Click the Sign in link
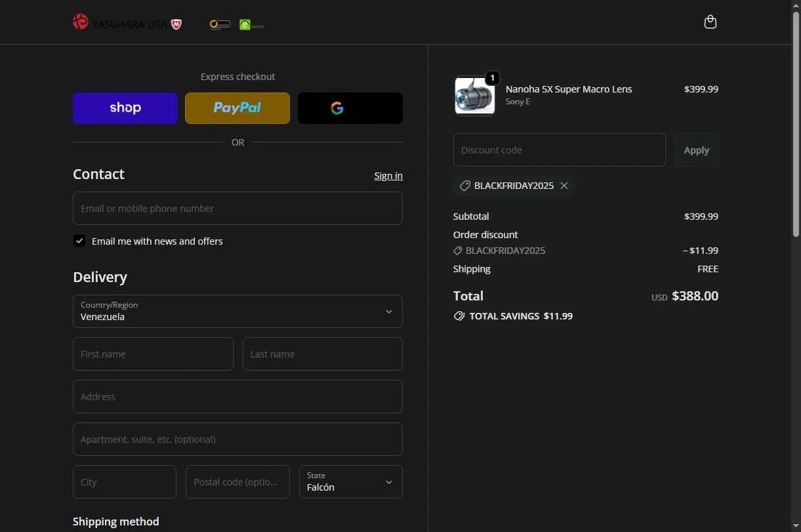Image resolution: width=801 pixels, height=532 pixels. (x=388, y=176)
